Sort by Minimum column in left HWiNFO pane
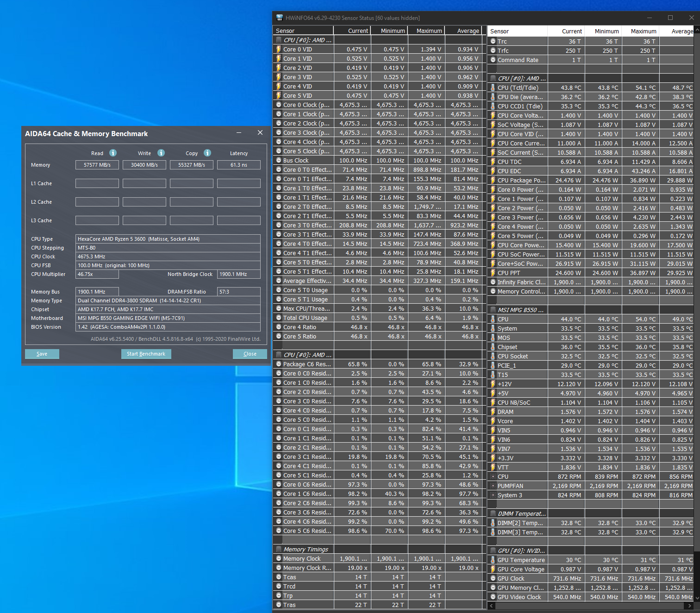The width and height of the screenshot is (700, 613). [x=389, y=31]
